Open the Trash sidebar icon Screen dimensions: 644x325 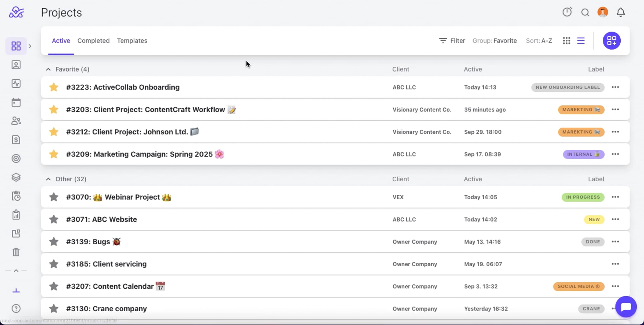click(16, 252)
